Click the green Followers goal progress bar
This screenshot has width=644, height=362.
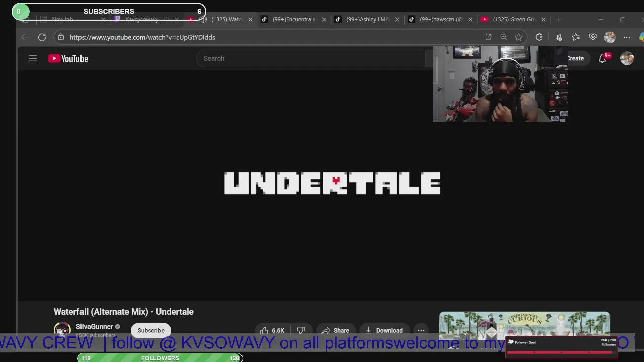tap(160, 358)
